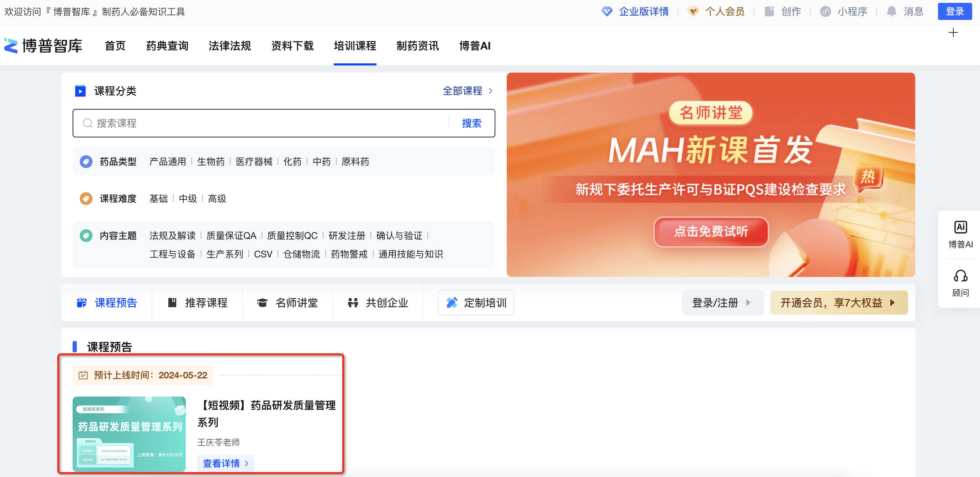Image resolution: width=980 pixels, height=477 pixels.
Task: Filter by 医疗器械
Action: tap(254, 161)
